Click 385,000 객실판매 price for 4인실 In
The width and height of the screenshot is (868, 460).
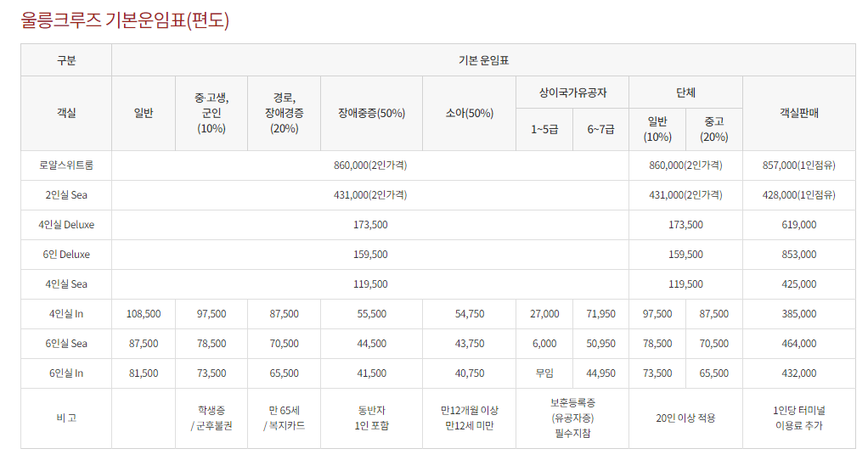tap(799, 314)
